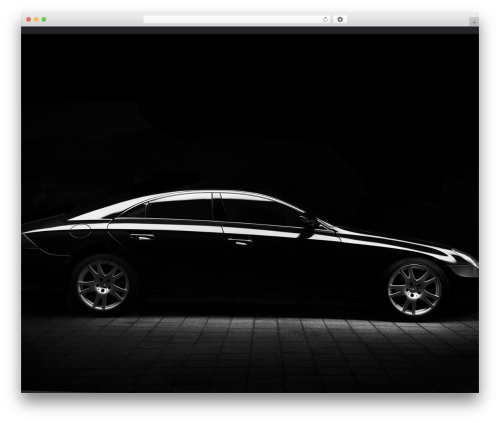Minimize the window with yellow button
500x423 pixels.
click(36, 19)
